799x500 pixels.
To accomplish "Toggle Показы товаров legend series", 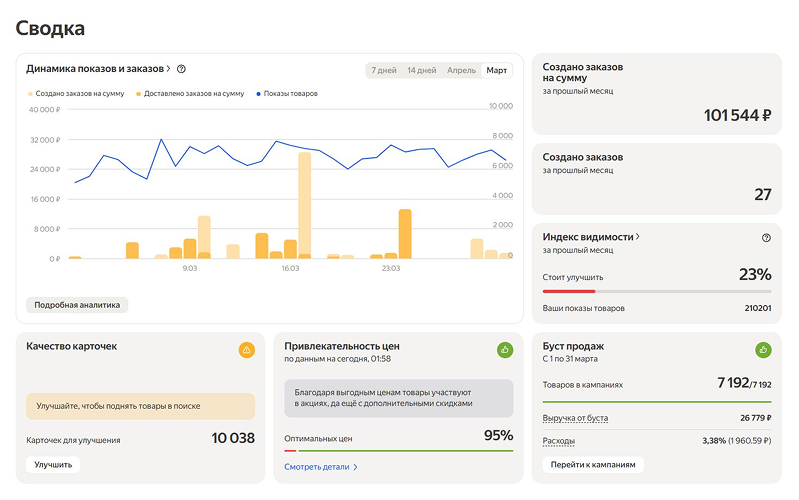I will (287, 94).
